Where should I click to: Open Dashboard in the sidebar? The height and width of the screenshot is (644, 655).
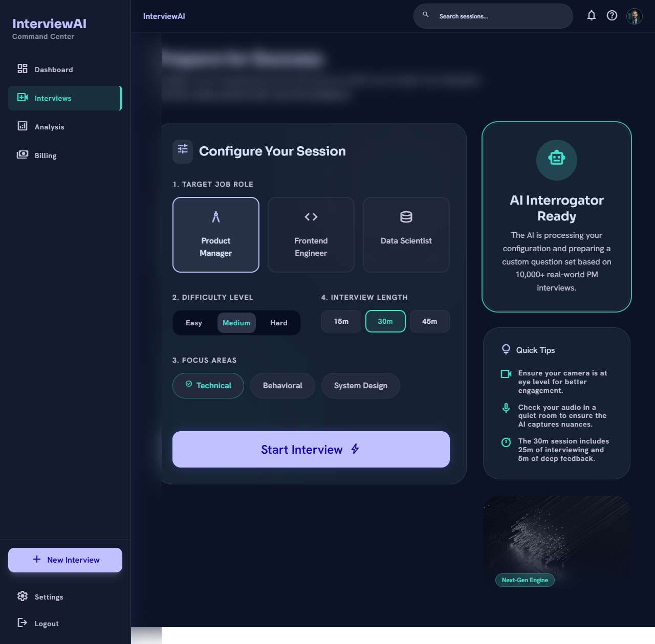tap(65, 70)
